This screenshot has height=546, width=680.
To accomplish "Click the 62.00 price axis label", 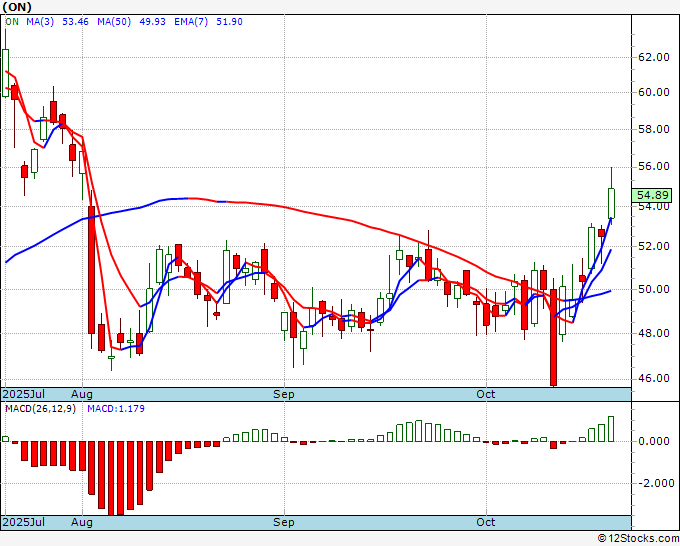I will 653,57.
